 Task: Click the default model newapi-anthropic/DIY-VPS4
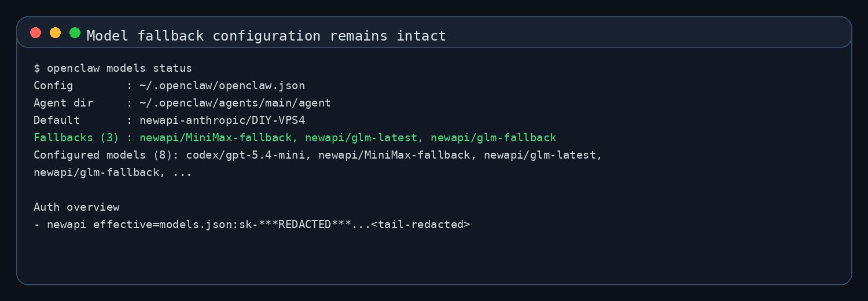point(222,120)
